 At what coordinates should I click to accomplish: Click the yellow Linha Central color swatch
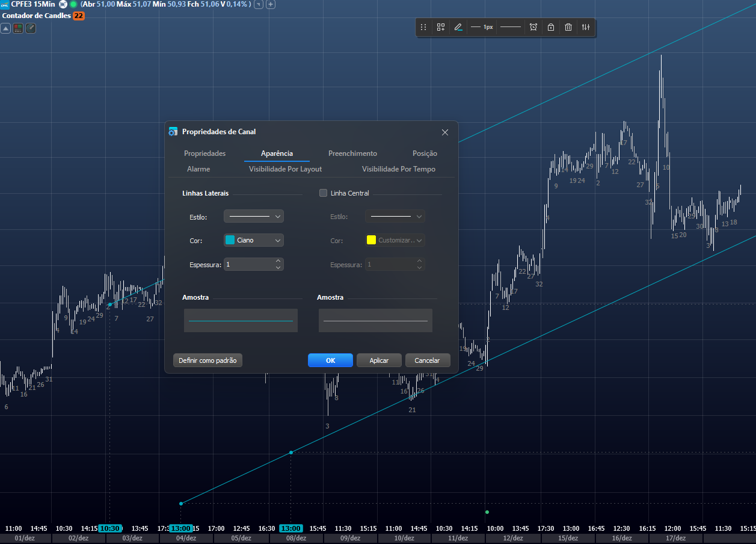(x=372, y=240)
